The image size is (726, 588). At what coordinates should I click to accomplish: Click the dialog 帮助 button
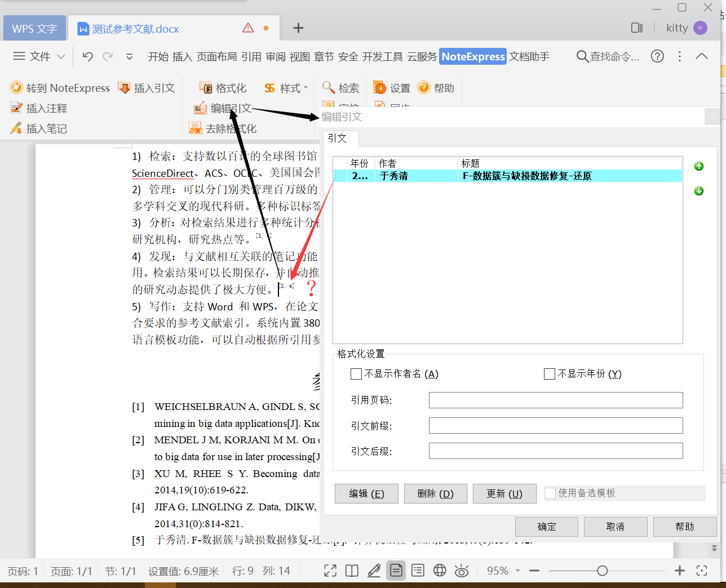(685, 527)
